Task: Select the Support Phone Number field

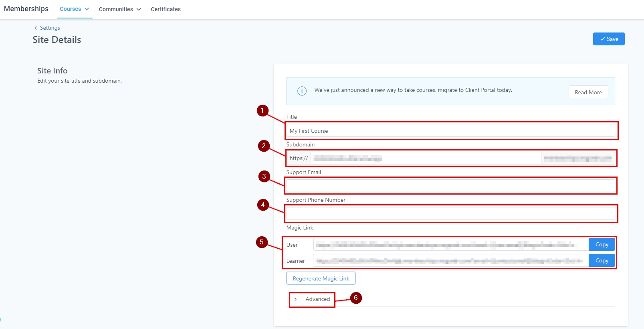Action: [x=450, y=213]
